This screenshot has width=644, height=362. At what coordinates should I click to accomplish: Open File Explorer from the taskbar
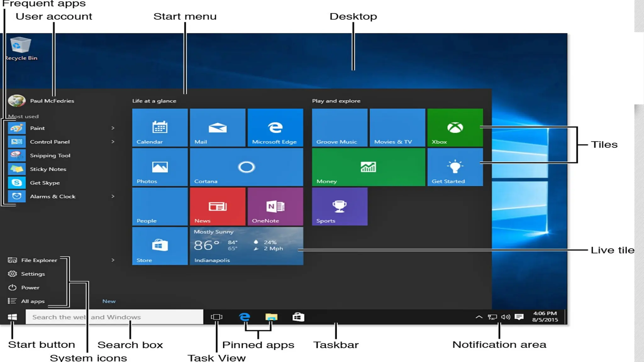[x=271, y=317]
